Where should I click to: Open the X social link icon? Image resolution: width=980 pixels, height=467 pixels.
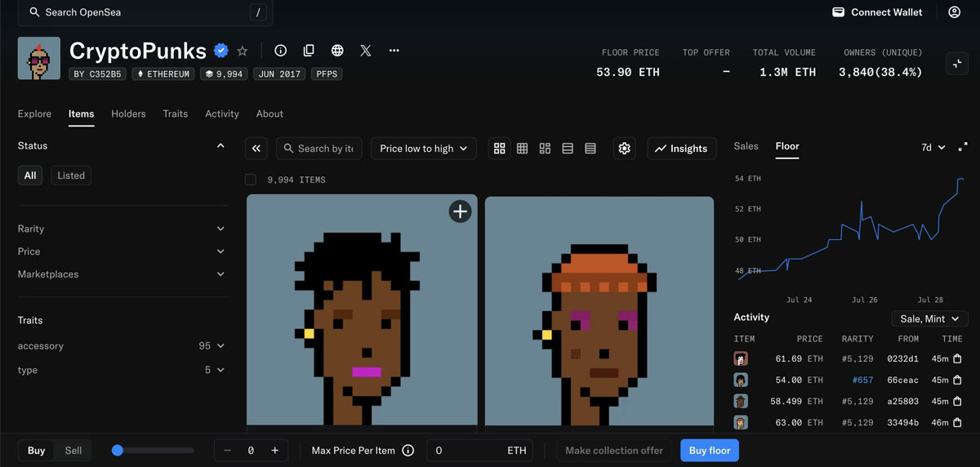366,51
